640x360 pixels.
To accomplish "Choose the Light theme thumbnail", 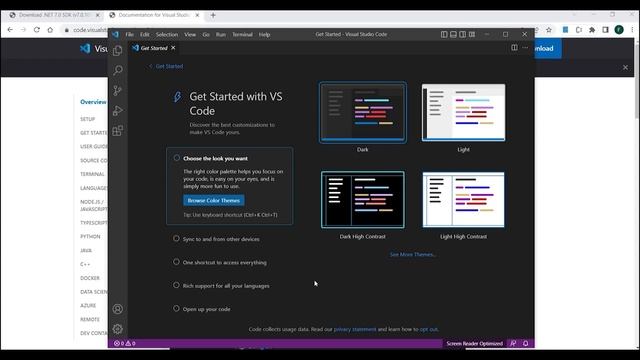I will 463,112.
